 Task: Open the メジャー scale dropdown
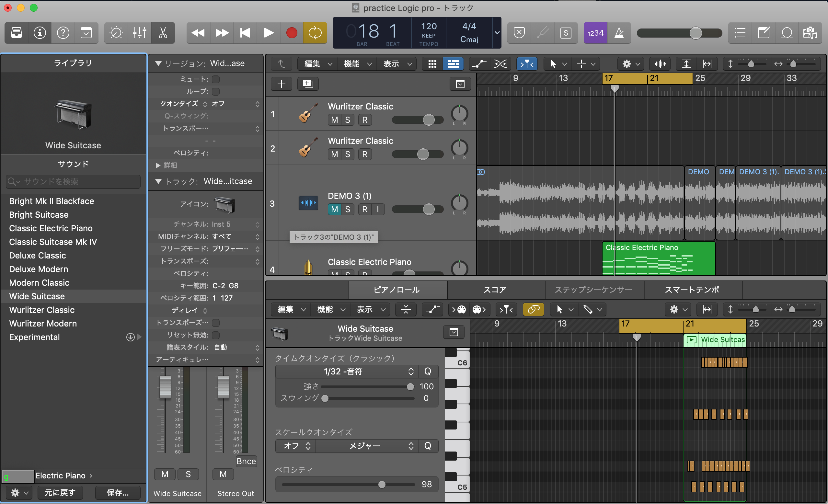pyautogui.click(x=366, y=446)
